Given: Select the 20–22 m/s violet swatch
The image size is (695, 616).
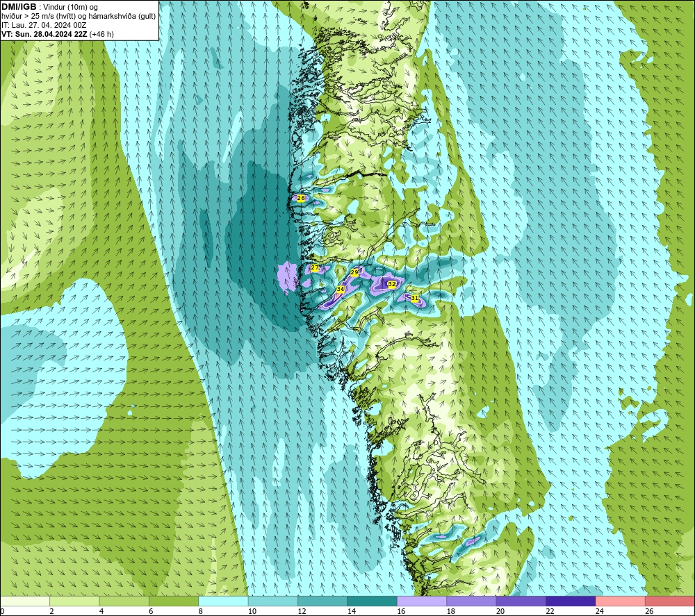Looking at the screenshot, I should pyautogui.click(x=521, y=601).
